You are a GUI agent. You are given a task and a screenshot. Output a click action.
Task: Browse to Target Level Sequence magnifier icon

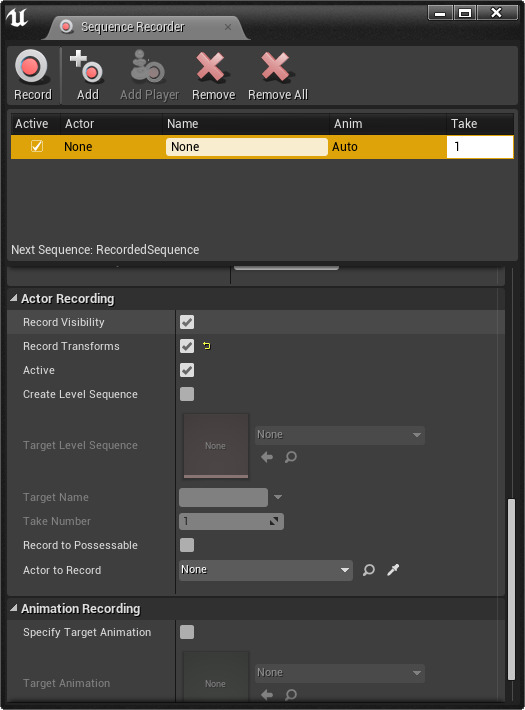click(291, 457)
